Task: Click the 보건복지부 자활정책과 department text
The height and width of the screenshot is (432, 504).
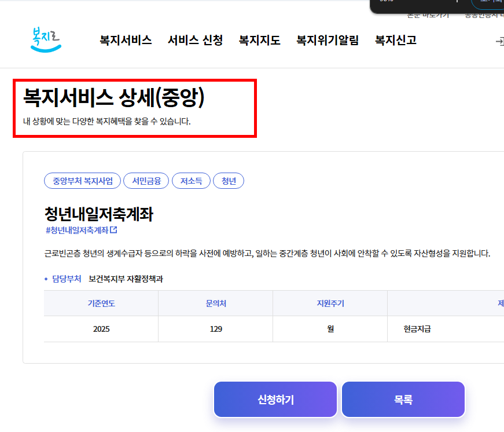Action: coord(124,278)
